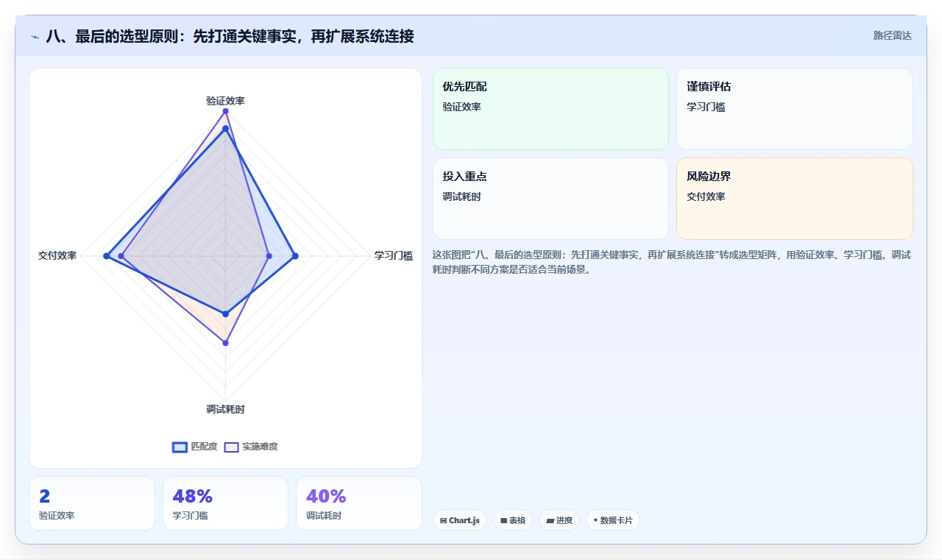942x560 pixels.
Task: Click the 表格 tag pill
Action: tap(513, 520)
